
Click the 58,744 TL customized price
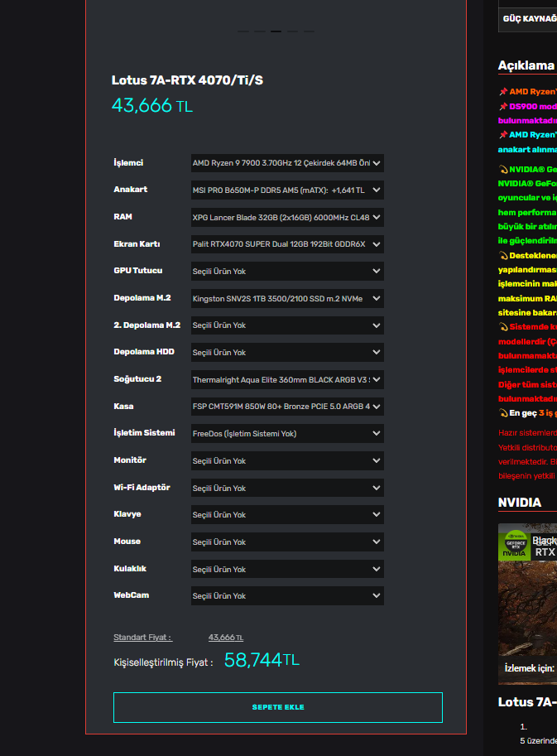click(262, 660)
